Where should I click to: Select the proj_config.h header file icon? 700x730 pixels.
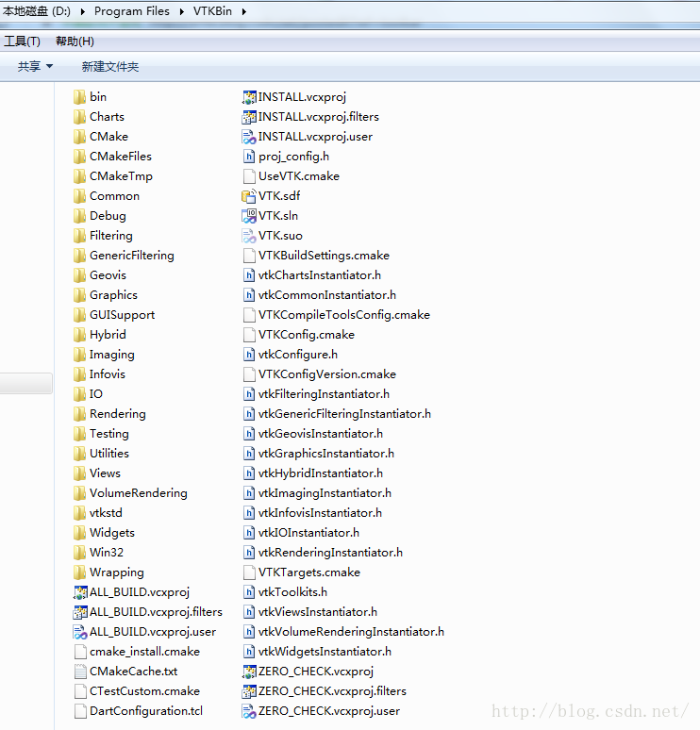click(249, 157)
